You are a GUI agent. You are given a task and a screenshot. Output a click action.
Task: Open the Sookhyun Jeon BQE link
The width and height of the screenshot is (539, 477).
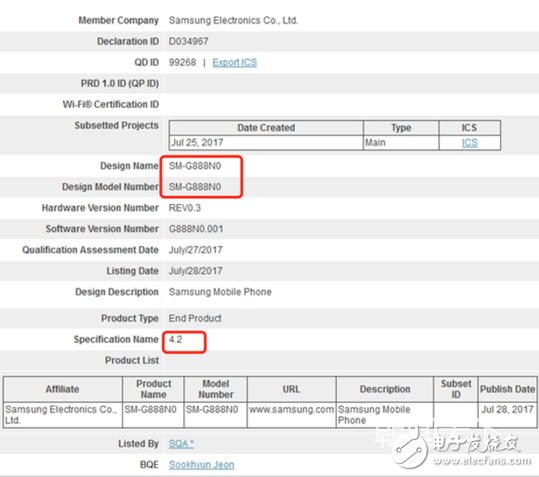click(x=201, y=465)
